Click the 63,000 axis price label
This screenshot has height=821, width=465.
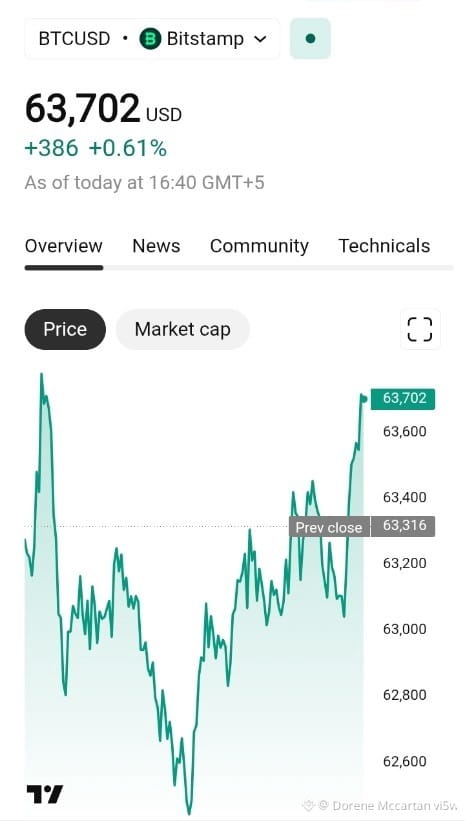pos(405,629)
